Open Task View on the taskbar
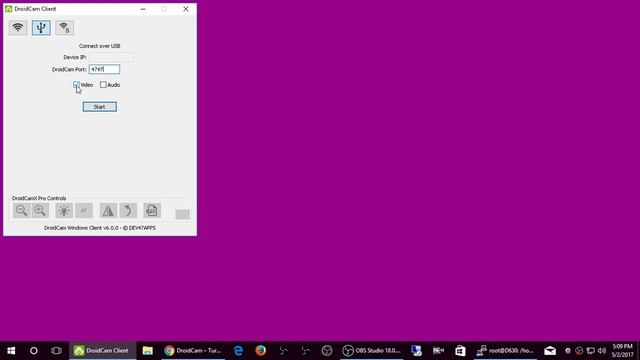 [x=56, y=351]
